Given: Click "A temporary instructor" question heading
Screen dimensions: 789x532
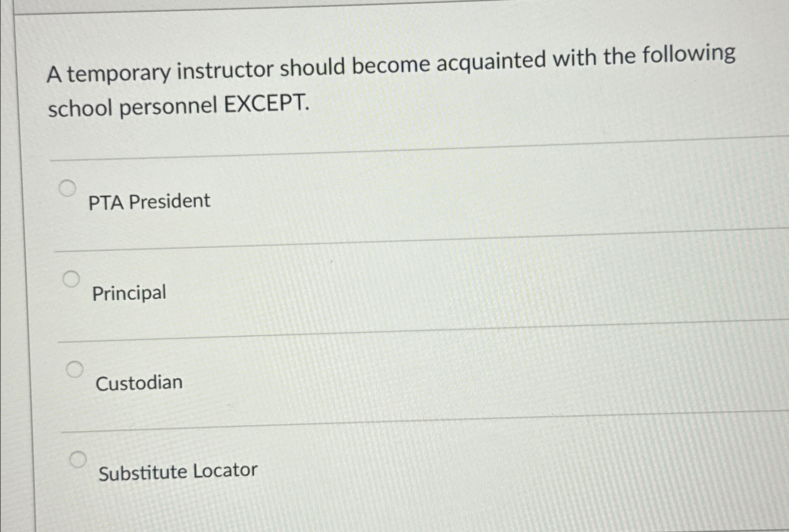Looking at the screenshot, I should point(160,72).
